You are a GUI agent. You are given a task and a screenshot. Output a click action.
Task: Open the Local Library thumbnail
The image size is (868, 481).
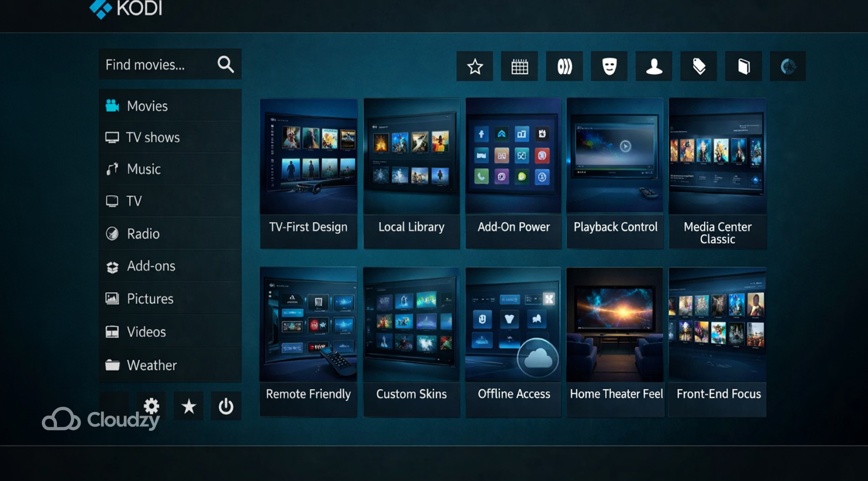pyautogui.click(x=411, y=173)
